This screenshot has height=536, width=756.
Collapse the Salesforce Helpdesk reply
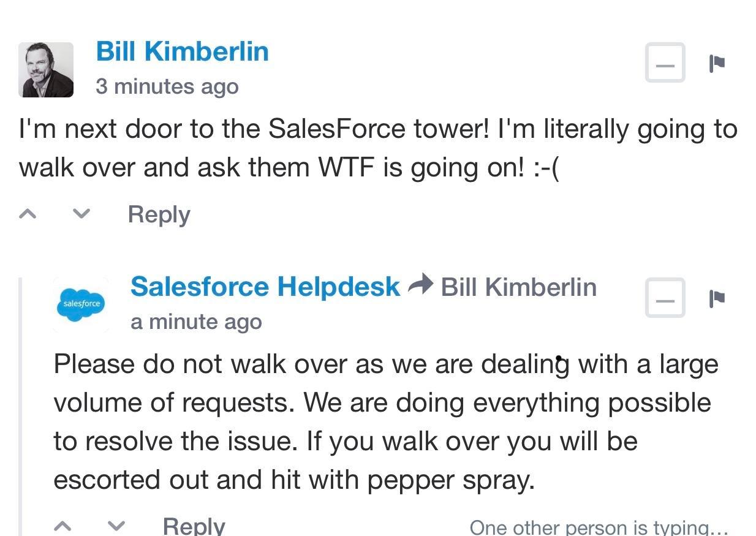coord(665,298)
